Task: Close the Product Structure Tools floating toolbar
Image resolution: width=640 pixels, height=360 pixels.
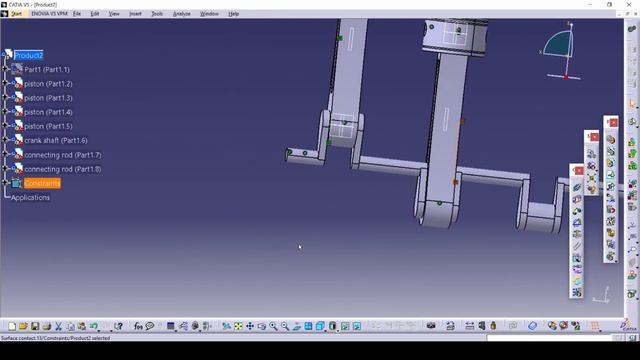Action: 613,123
